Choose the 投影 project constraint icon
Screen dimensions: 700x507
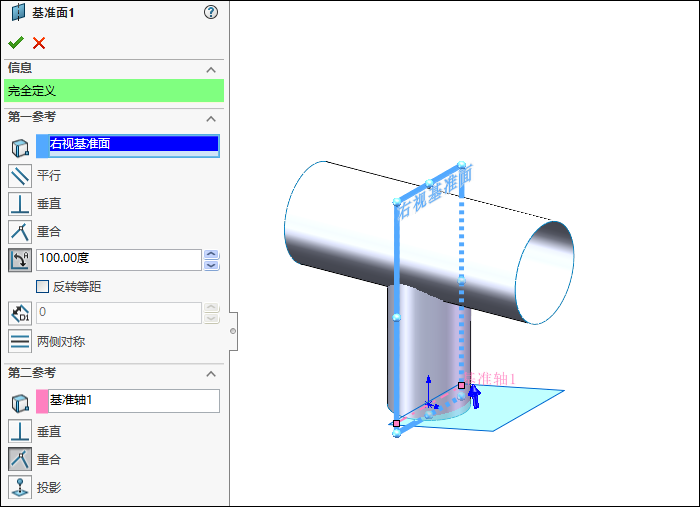pyautogui.click(x=20, y=487)
